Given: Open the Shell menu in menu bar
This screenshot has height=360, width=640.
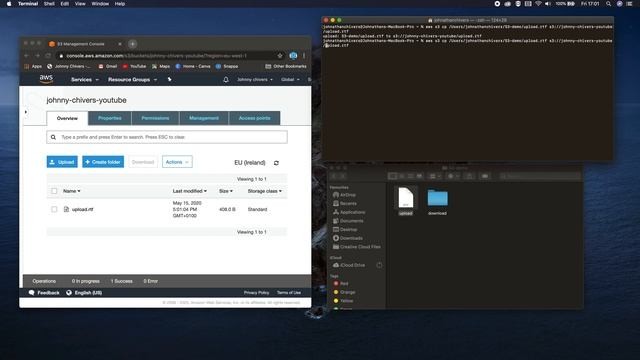Looking at the screenshot, I should pos(49,4).
